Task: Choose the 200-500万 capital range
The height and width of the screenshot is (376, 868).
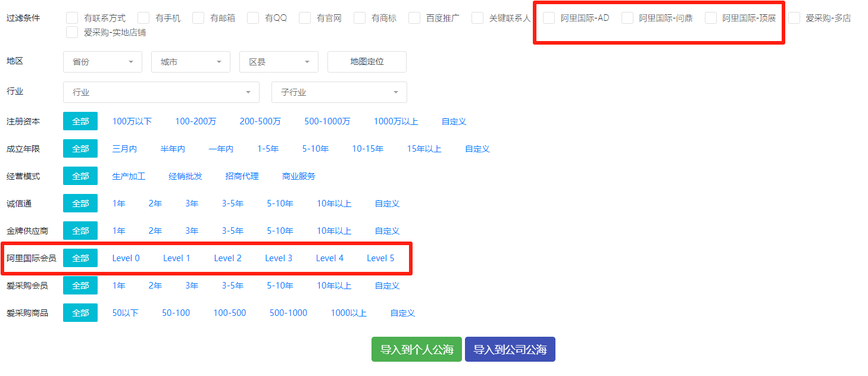Action: click(260, 121)
